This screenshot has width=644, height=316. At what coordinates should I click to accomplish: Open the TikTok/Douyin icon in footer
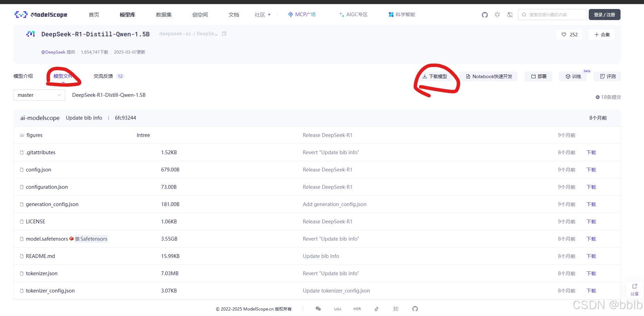[376, 309]
